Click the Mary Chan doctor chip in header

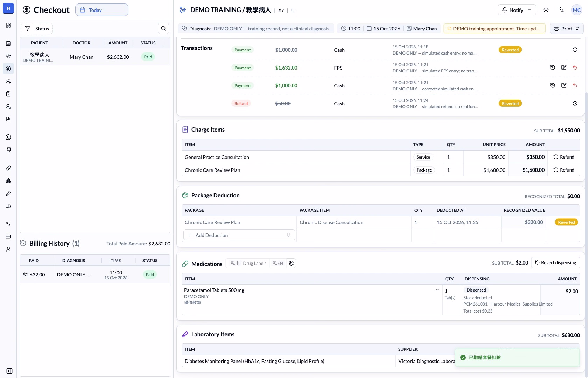(x=422, y=29)
